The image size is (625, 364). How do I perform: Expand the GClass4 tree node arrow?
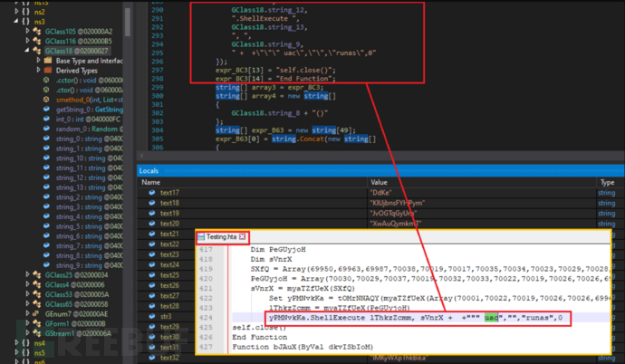[x=27, y=284]
